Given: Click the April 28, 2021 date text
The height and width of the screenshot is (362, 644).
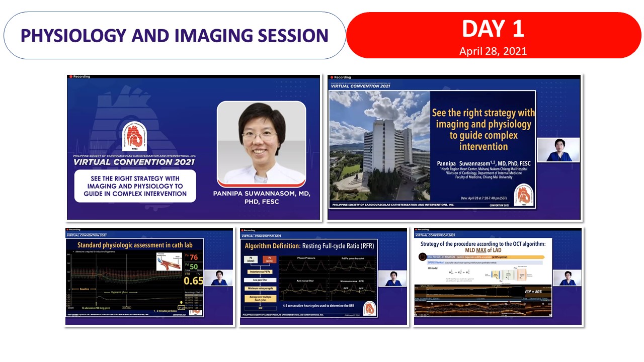Looking at the screenshot, I should 493,51.
